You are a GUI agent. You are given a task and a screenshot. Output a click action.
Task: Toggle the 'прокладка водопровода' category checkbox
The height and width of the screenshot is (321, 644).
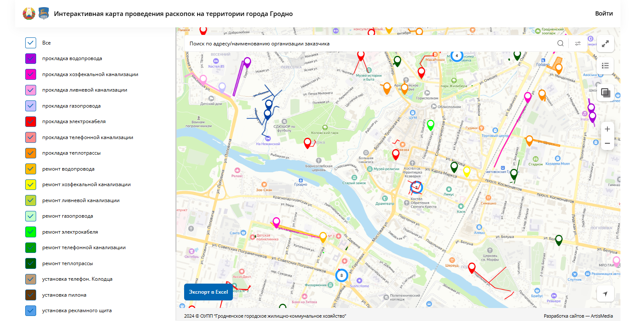click(x=30, y=58)
